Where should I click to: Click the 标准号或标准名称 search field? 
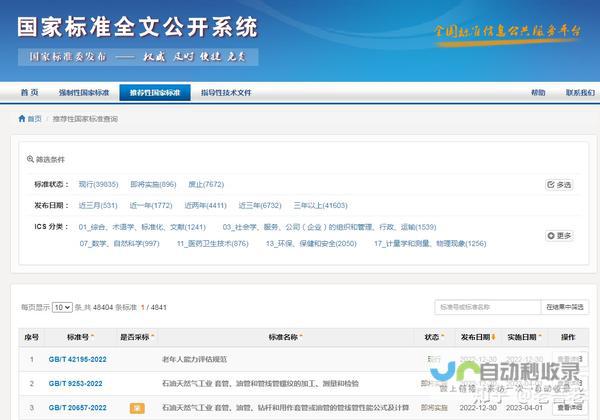pos(488,307)
